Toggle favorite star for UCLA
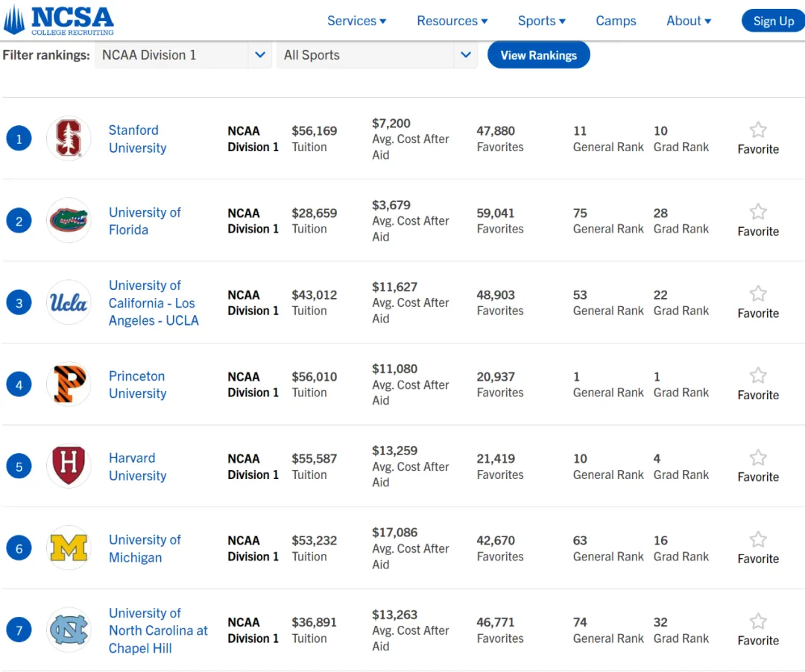Screen dimensions: 805x672 point(758,294)
